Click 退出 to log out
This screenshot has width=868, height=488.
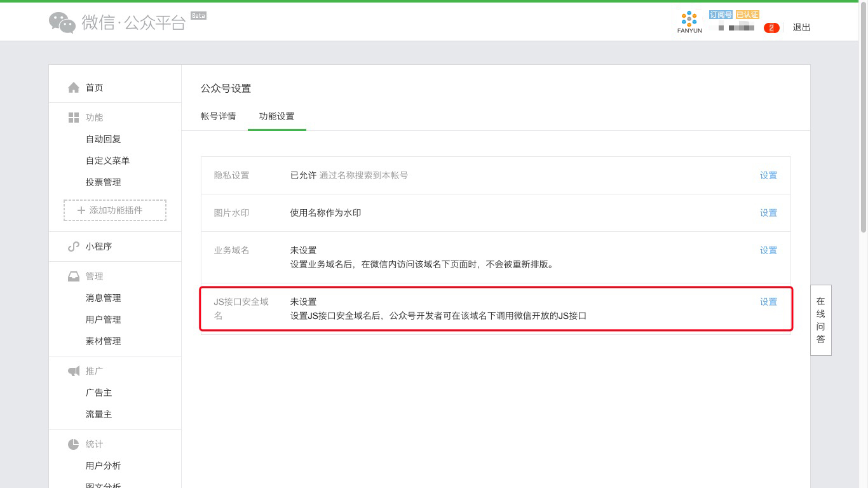[801, 28]
